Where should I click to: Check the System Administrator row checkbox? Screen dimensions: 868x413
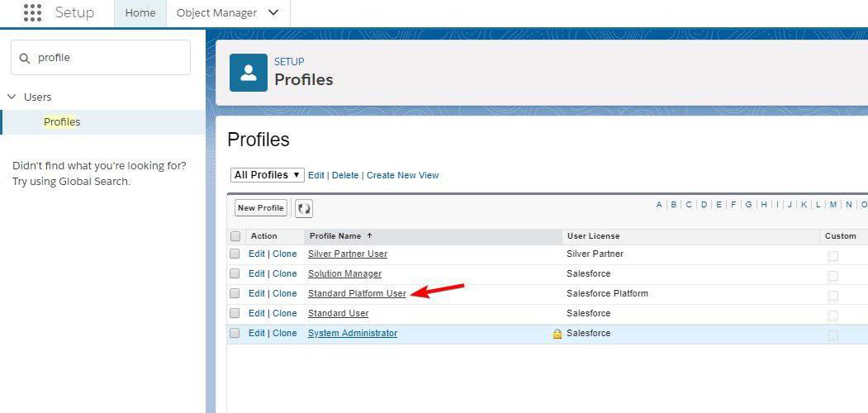click(235, 333)
